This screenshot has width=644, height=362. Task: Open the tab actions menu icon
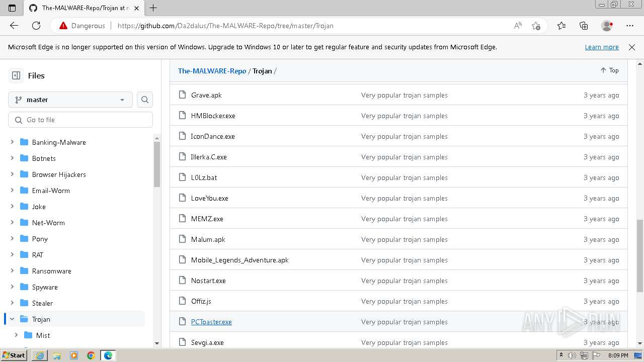point(12,8)
